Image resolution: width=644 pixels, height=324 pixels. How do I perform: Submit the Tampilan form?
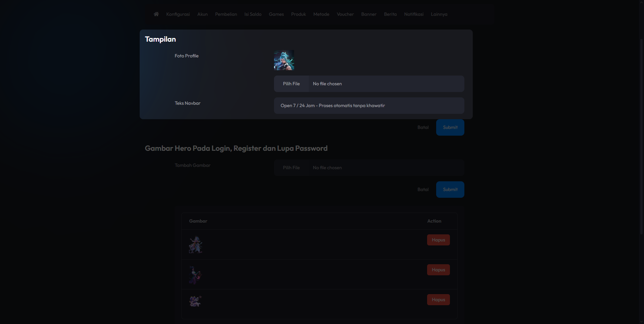(450, 127)
